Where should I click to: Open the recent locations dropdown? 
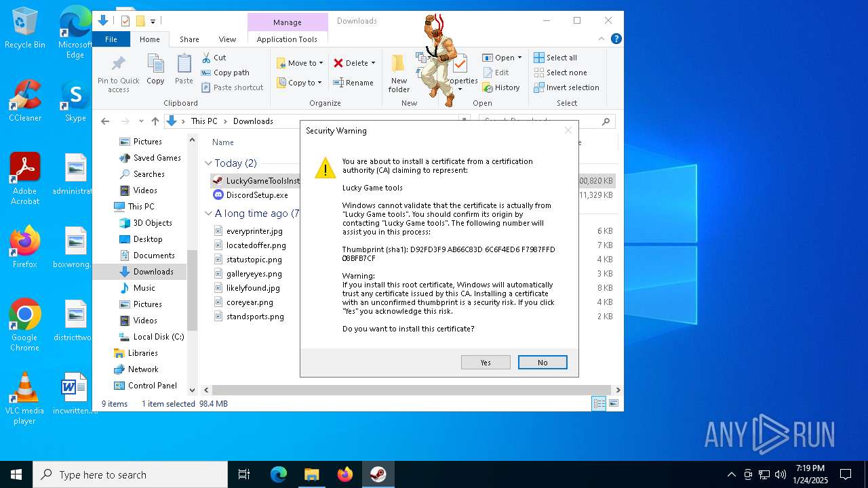pos(141,121)
